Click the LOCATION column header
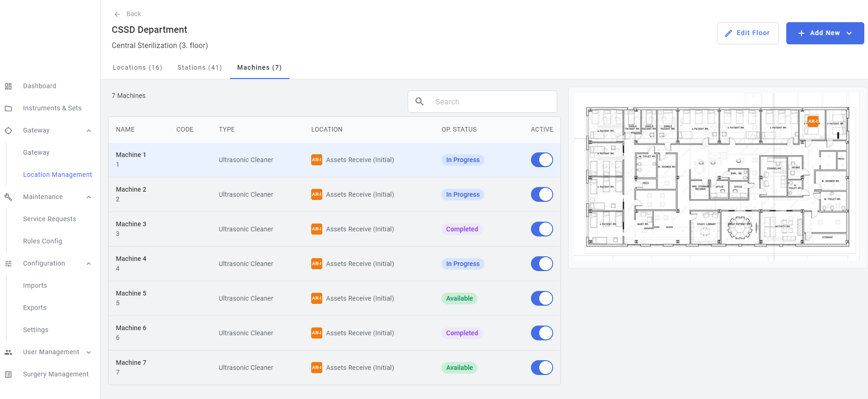The height and width of the screenshot is (399, 868). click(327, 129)
